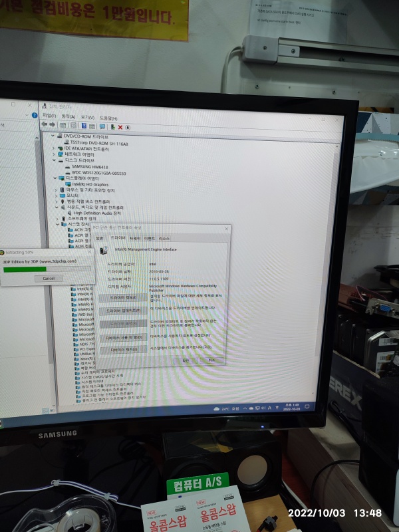The image size is (399, 532).
Task: Select High Definition Audio 장치 entry
Action: coord(97,213)
